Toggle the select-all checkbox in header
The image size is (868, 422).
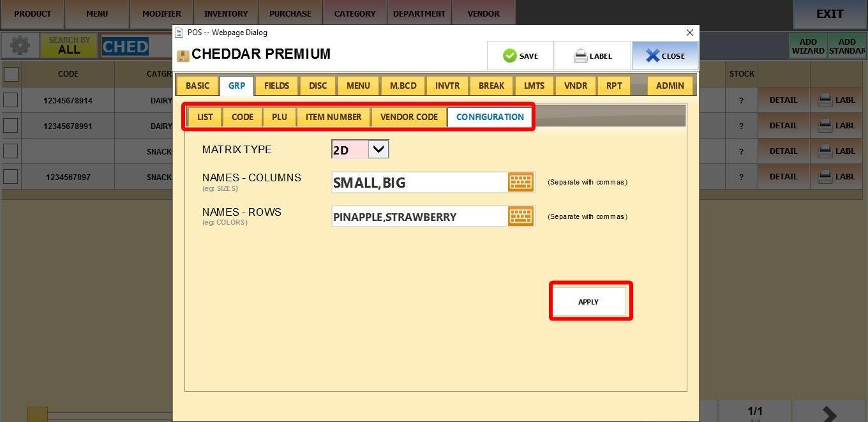point(11,74)
